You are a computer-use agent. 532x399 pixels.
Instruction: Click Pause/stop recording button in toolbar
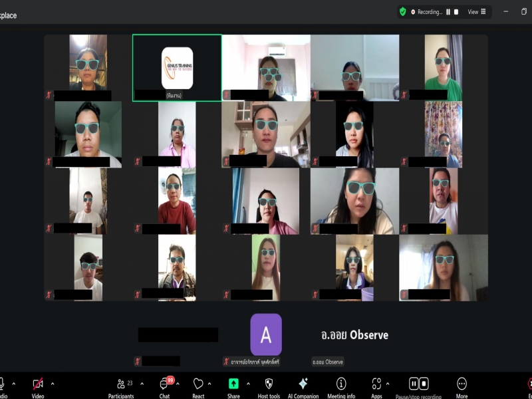point(418,384)
